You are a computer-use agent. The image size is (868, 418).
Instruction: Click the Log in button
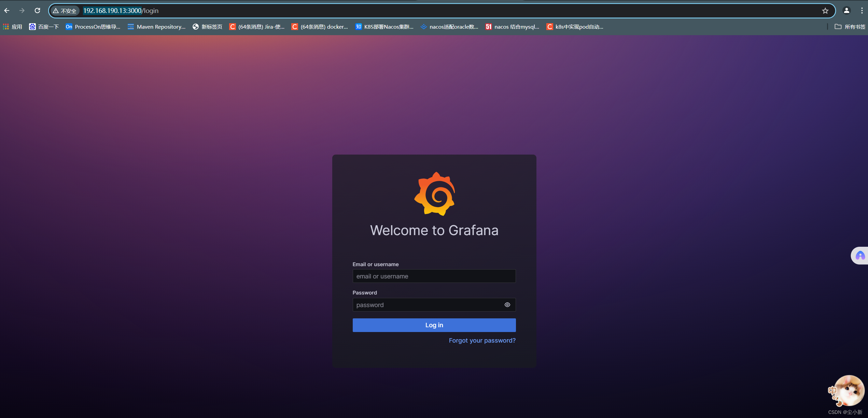tap(434, 325)
